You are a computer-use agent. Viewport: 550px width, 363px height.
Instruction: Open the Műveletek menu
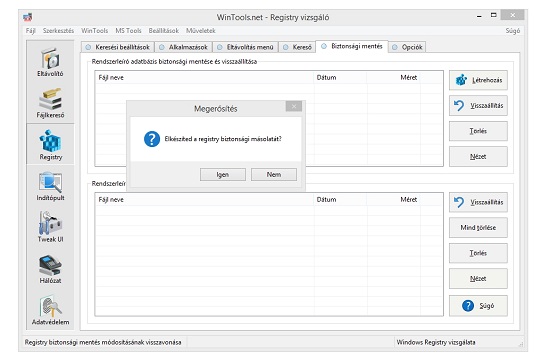(201, 31)
